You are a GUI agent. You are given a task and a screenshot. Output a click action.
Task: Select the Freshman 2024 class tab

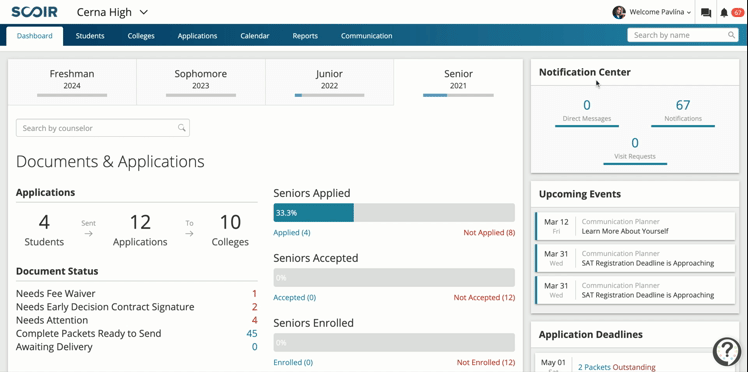pyautogui.click(x=72, y=82)
